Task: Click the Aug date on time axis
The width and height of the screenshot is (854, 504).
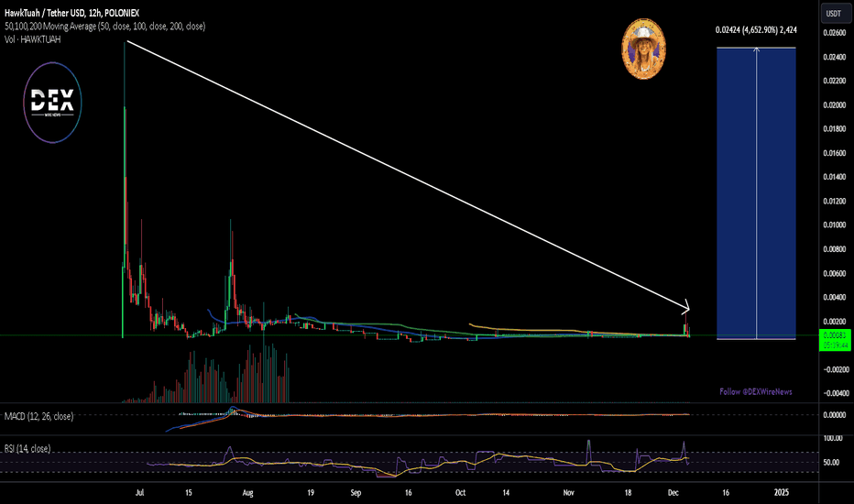Action: [247, 493]
